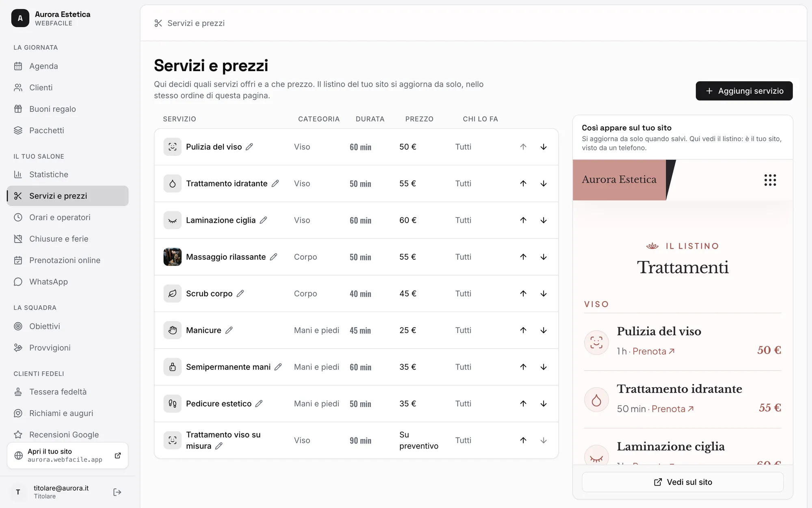Open Prenotazioni online settings
The image size is (812, 508).
tap(67, 260)
